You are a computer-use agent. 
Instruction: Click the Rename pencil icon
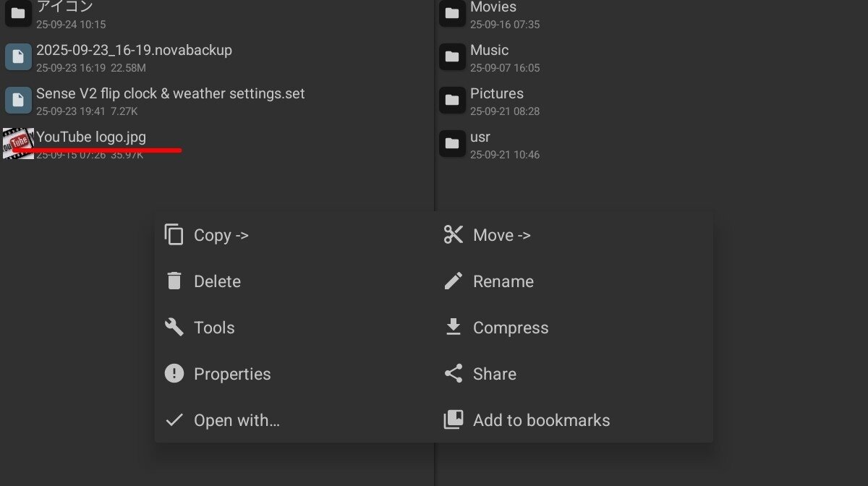[454, 281]
